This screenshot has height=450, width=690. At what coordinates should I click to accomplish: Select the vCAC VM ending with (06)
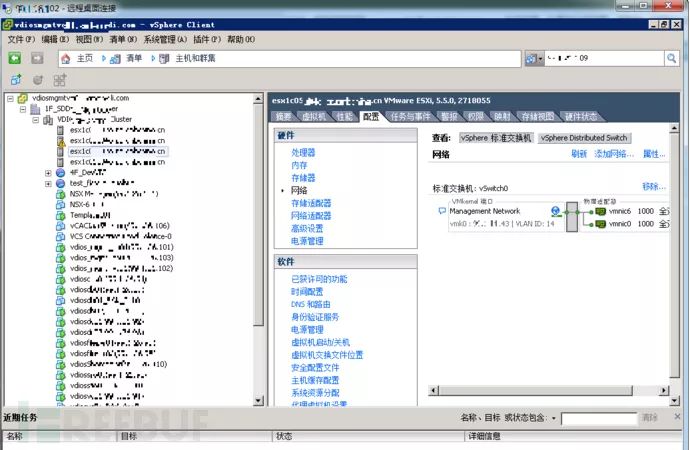tap(119, 226)
